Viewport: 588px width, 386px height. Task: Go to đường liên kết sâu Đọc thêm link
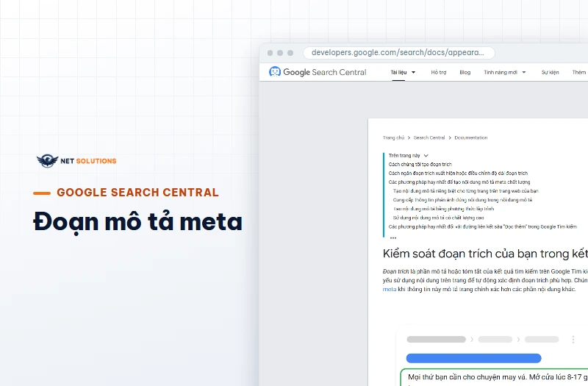click(x=483, y=227)
